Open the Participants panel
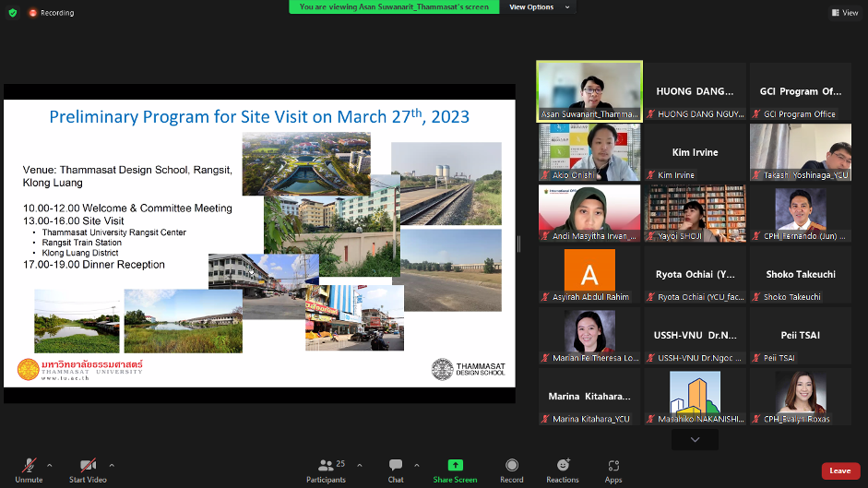Viewport: 868px width, 488px height. (x=326, y=470)
